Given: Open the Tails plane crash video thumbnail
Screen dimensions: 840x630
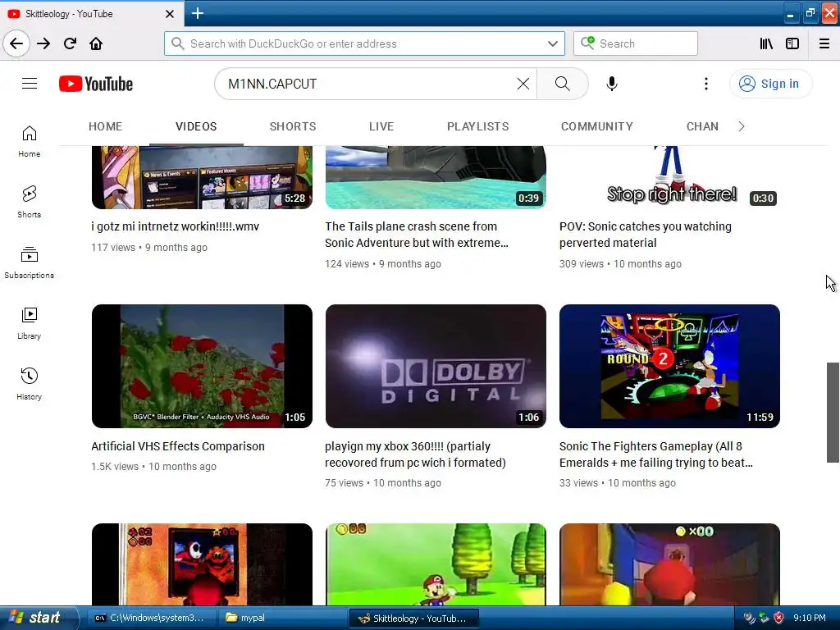Looking at the screenshot, I should (436, 177).
